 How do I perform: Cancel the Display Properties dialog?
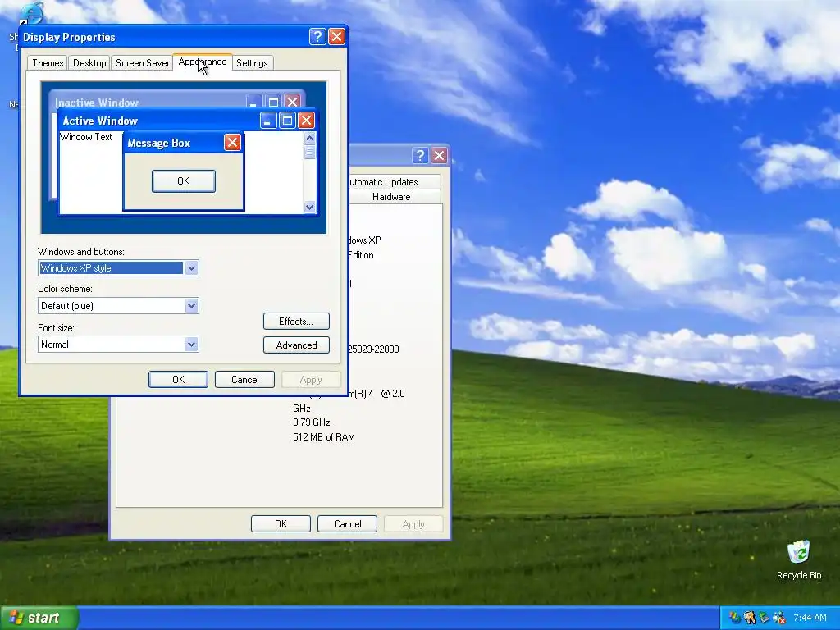click(x=244, y=379)
